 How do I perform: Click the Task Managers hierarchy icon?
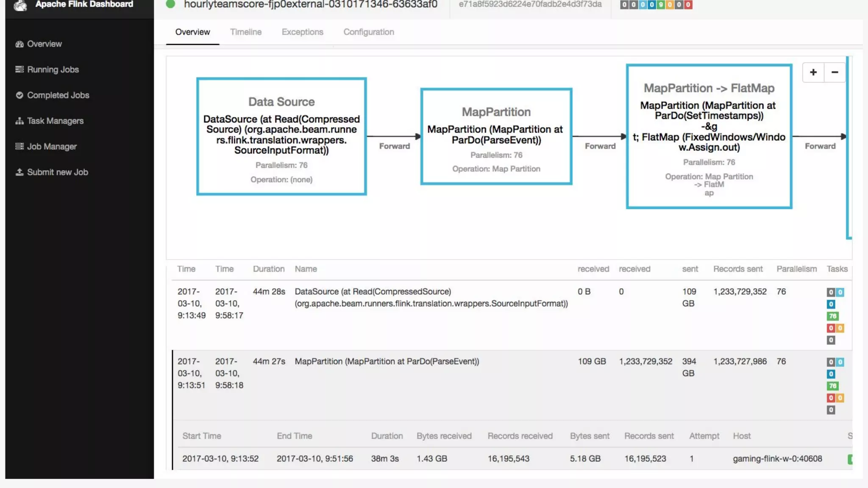19,121
